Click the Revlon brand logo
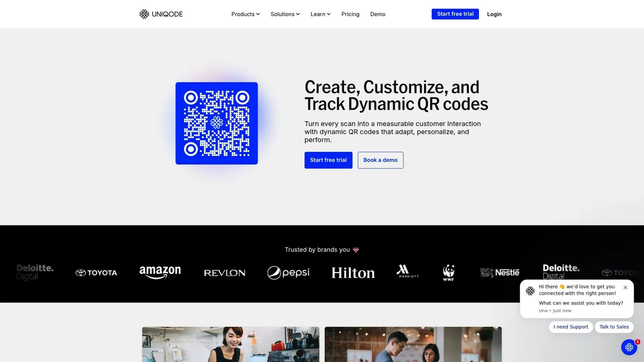 point(225,273)
